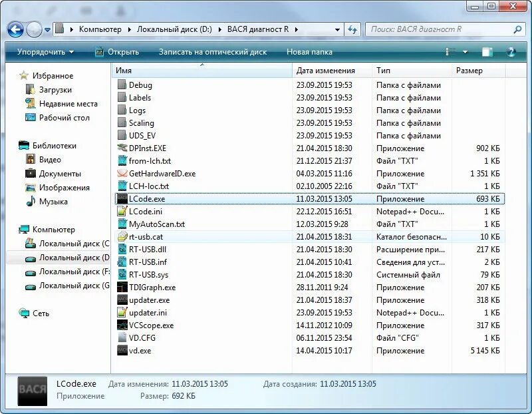Select the LCode.ini file icon
This screenshot has height=414, width=532.
122,211
